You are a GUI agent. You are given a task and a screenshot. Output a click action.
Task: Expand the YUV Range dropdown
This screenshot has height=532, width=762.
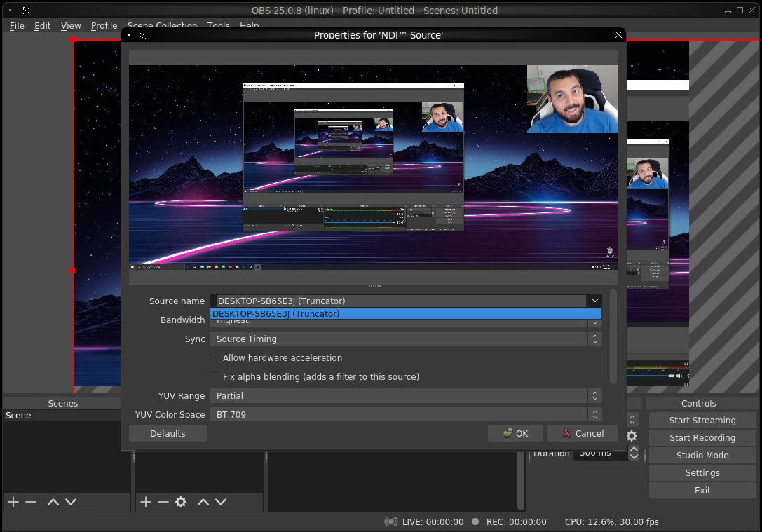coord(405,396)
